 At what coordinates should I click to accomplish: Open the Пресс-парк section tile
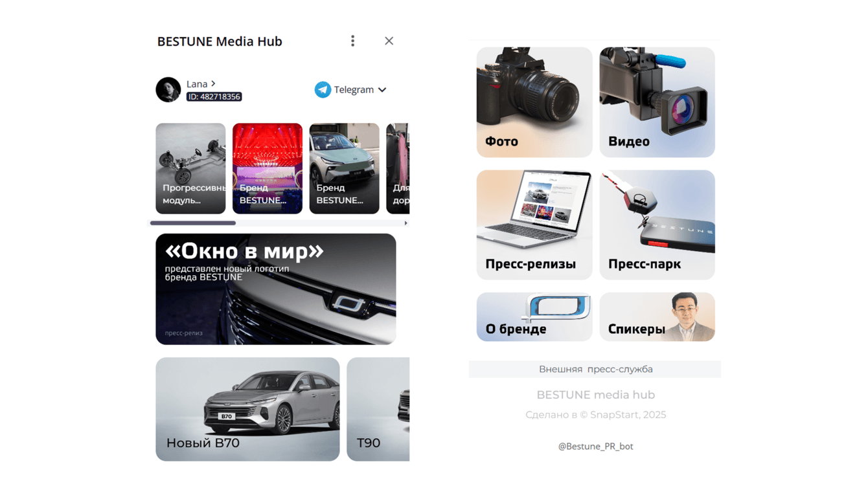click(x=657, y=225)
